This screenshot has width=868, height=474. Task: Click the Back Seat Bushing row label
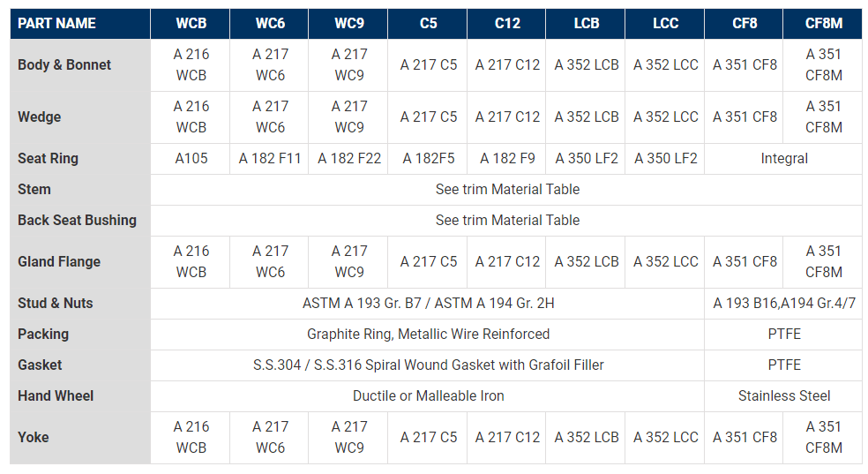tap(77, 220)
